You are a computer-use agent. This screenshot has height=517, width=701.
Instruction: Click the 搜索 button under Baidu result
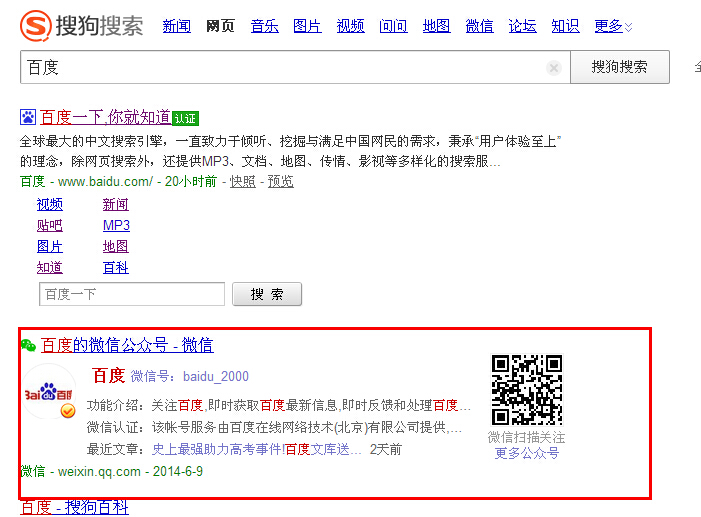[x=267, y=294]
